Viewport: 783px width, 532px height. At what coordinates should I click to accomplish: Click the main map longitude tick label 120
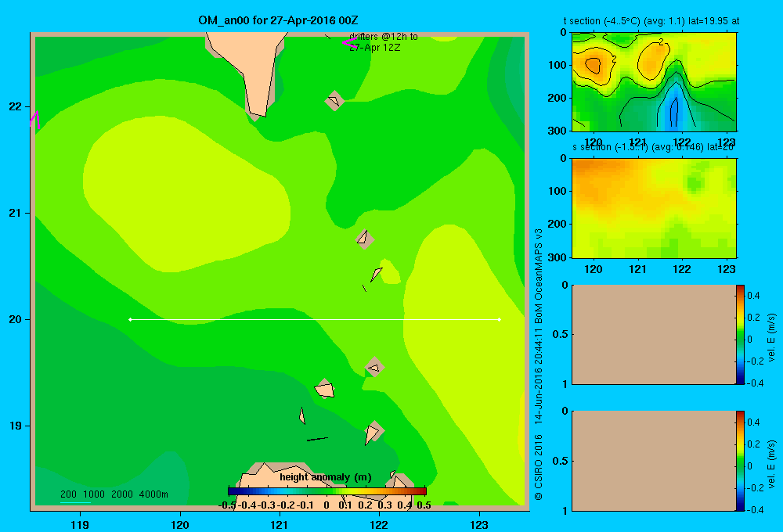[180, 524]
